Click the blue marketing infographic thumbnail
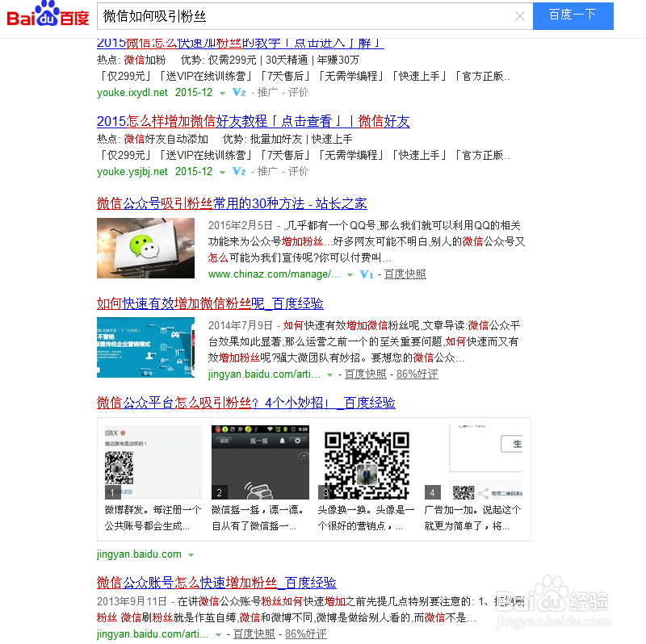Viewport: 646px width, 644px height. 145,348
